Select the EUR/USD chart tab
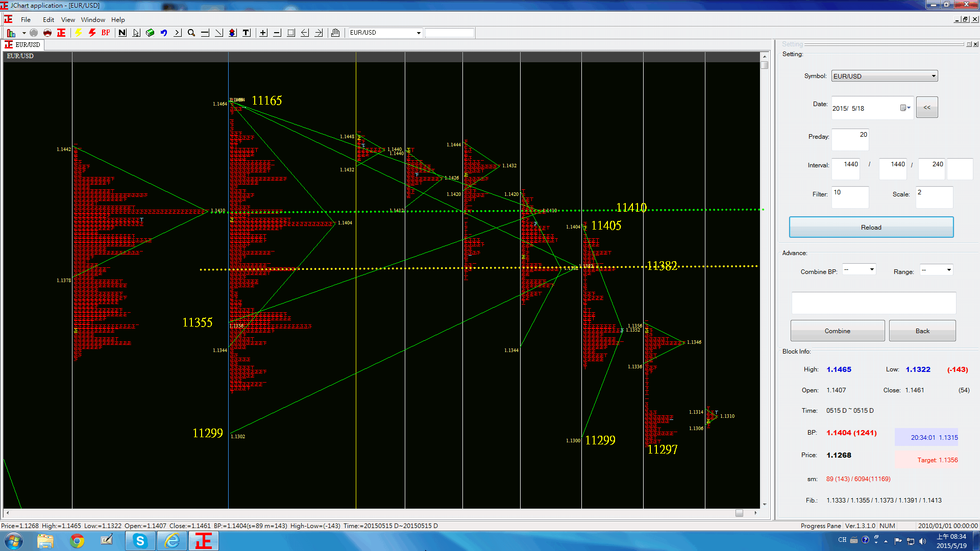The width and height of the screenshot is (980, 551). (23, 45)
